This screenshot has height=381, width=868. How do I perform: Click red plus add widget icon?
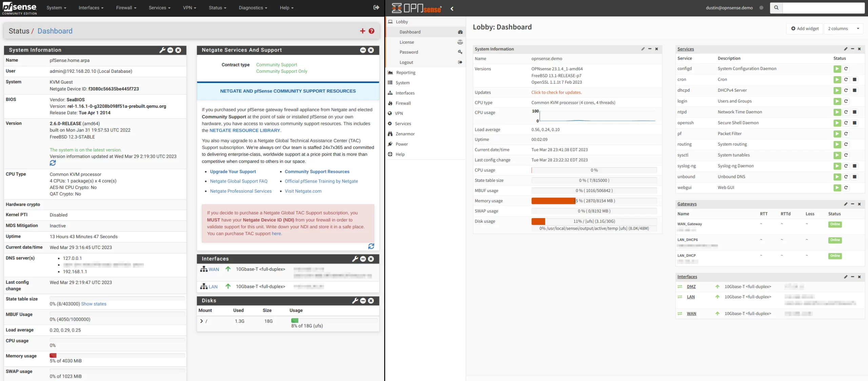(x=362, y=31)
